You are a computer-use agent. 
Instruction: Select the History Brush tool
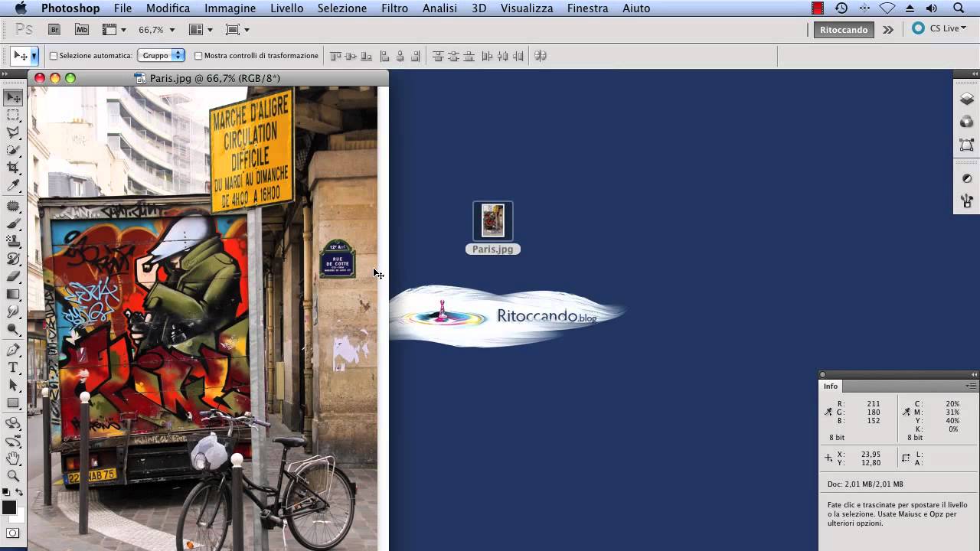13,259
